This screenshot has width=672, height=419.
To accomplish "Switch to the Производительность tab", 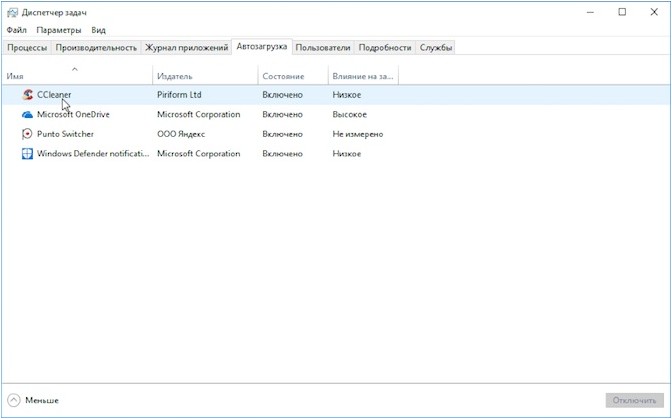I will click(96, 48).
